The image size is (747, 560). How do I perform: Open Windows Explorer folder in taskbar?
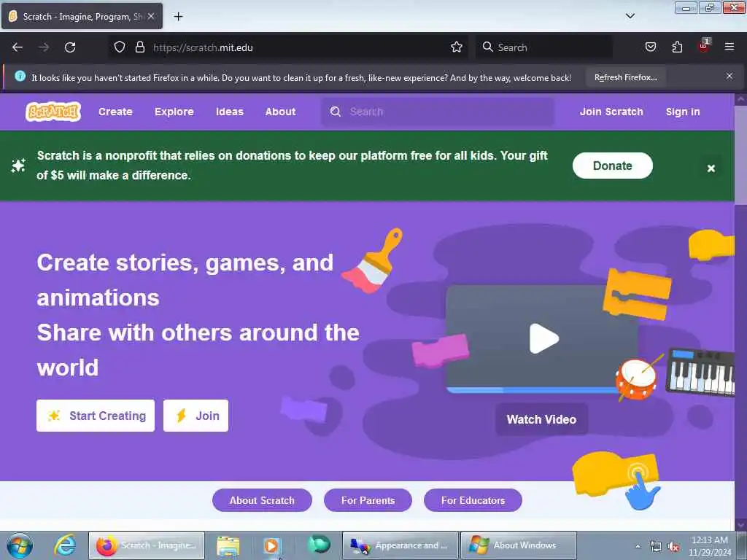click(x=228, y=545)
